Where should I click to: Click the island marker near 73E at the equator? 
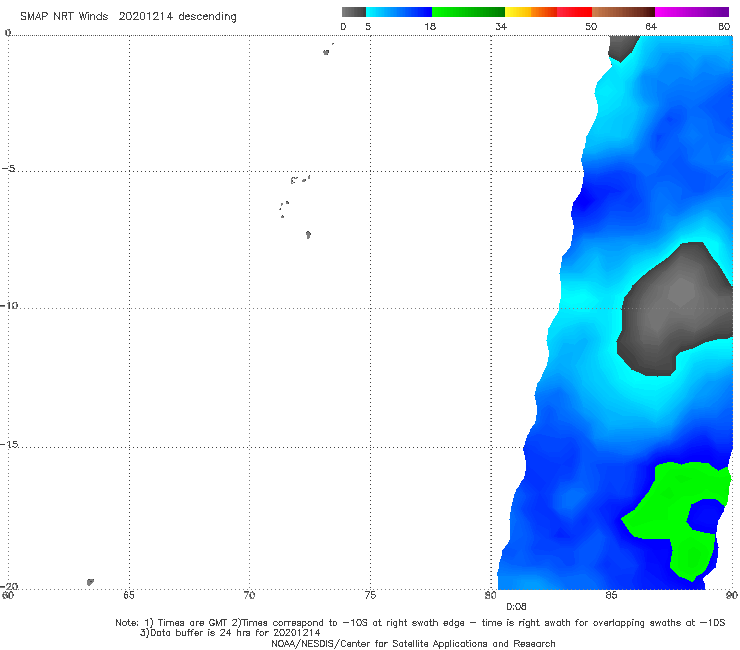point(326,52)
